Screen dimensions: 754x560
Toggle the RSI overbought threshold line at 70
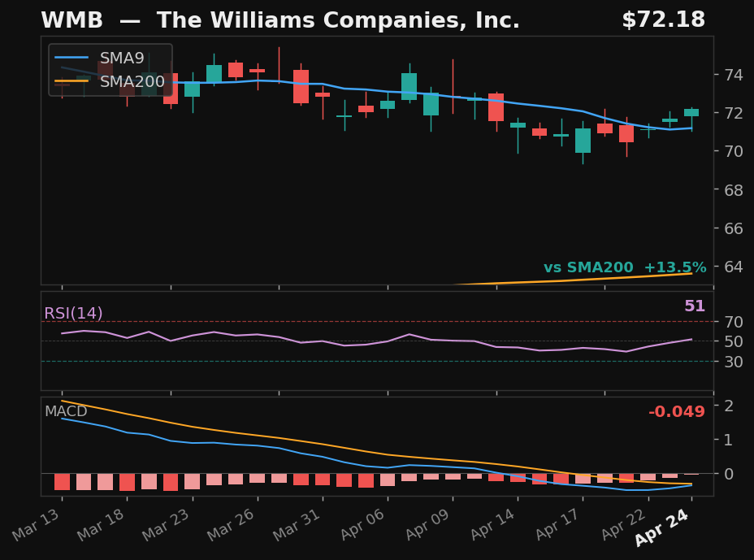coord(366,323)
